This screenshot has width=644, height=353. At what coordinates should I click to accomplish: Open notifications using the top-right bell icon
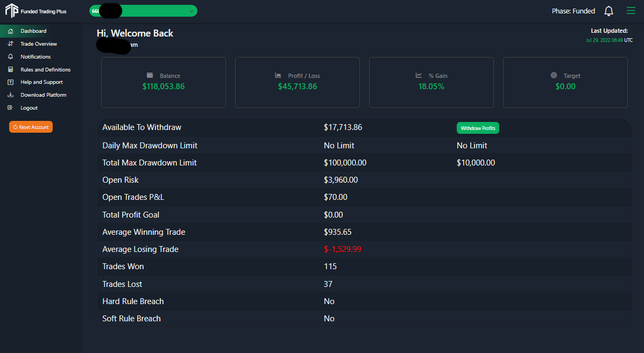pyautogui.click(x=608, y=10)
